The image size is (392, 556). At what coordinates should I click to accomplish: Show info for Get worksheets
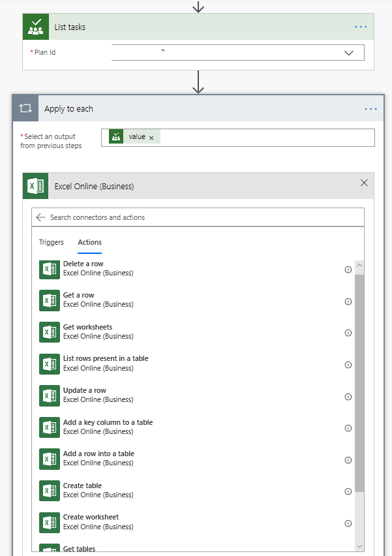(x=348, y=333)
